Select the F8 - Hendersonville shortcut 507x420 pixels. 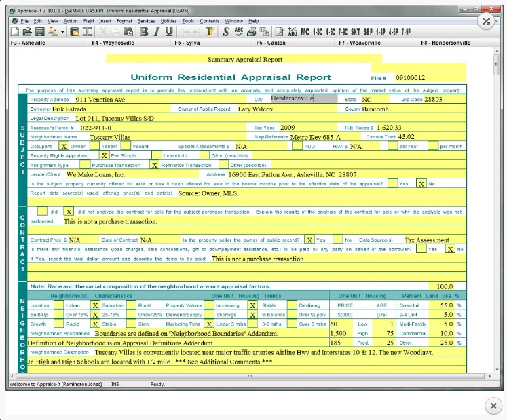coord(445,43)
